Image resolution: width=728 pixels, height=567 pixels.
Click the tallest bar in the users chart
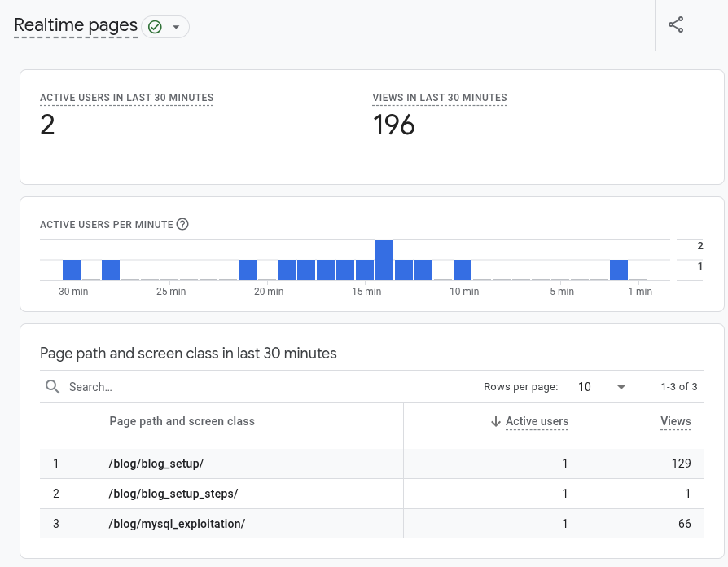coord(384,260)
